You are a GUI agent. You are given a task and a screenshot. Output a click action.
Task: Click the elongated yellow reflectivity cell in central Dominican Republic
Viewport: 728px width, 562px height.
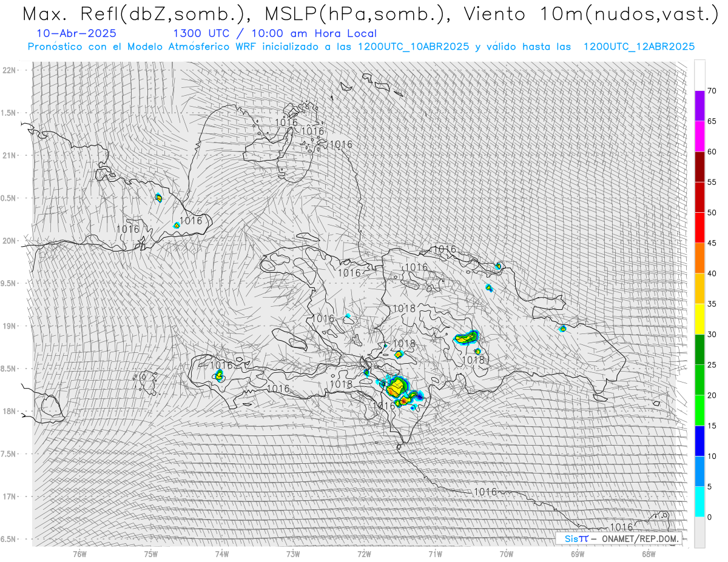466,337
